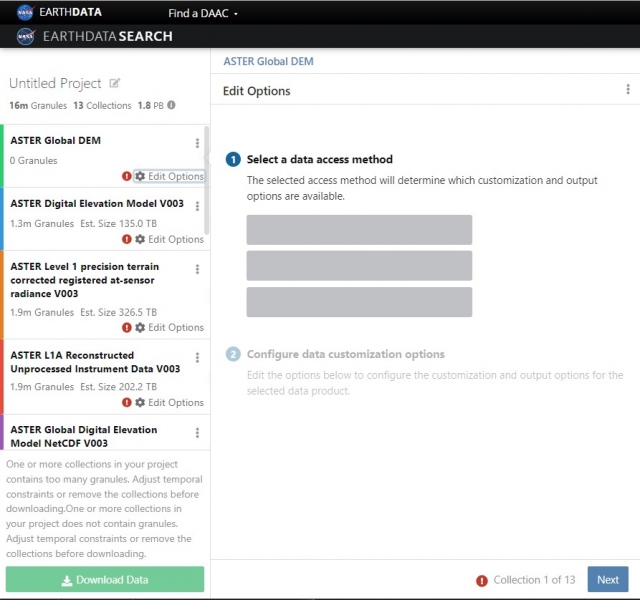
Task: Open the Edit Options panel kebab menu
Action: pos(628,90)
